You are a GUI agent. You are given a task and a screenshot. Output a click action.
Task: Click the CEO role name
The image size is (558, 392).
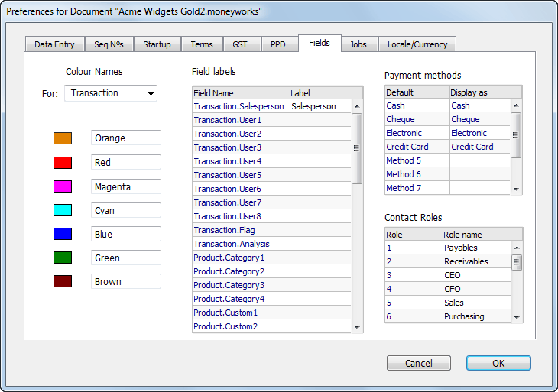[477, 275]
